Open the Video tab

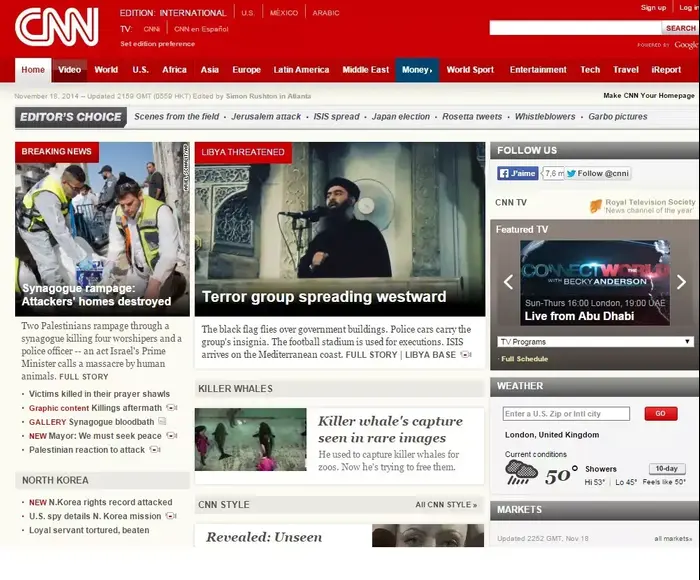[x=69, y=70]
